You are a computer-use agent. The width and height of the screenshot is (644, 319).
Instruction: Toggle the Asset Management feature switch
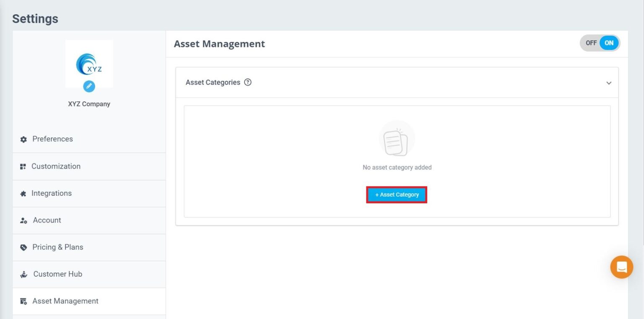click(x=600, y=43)
